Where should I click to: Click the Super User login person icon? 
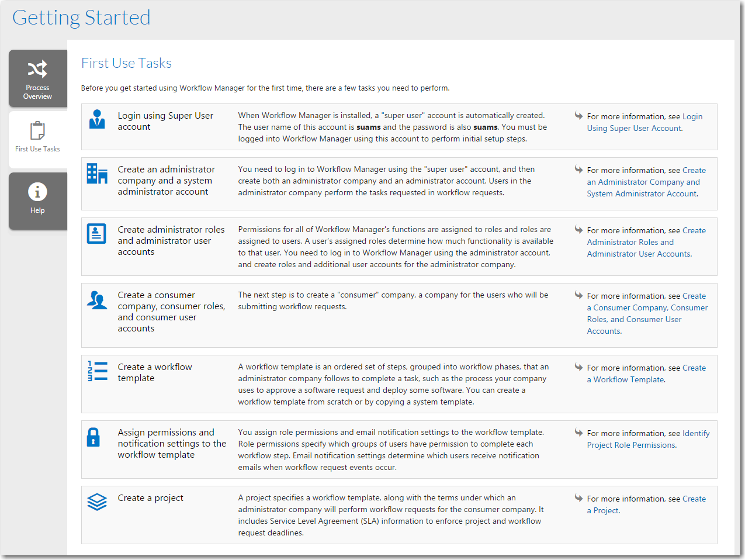click(97, 119)
